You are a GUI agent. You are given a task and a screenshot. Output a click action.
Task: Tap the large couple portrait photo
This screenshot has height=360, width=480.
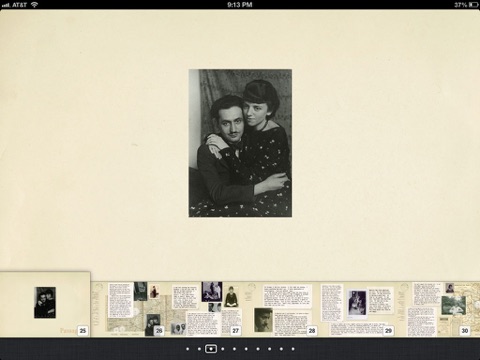240,143
